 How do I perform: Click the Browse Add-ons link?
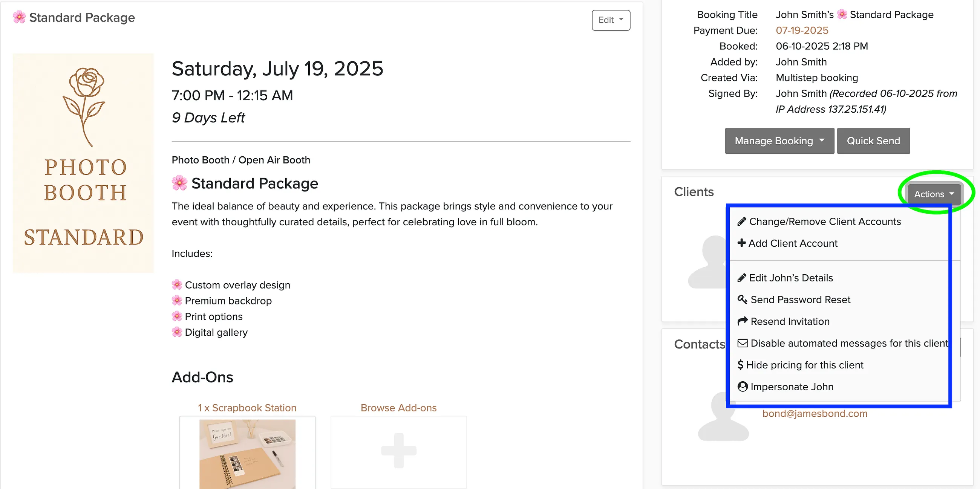[x=398, y=408]
